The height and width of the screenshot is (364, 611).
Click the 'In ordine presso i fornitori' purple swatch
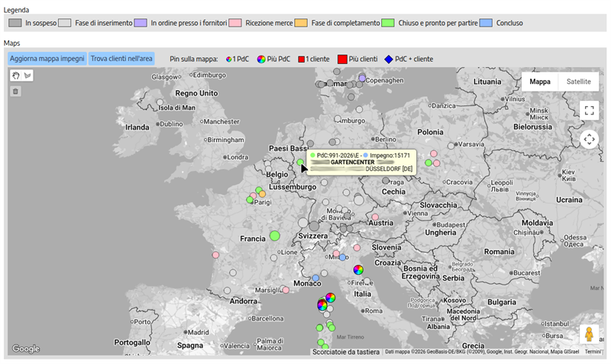coord(141,23)
